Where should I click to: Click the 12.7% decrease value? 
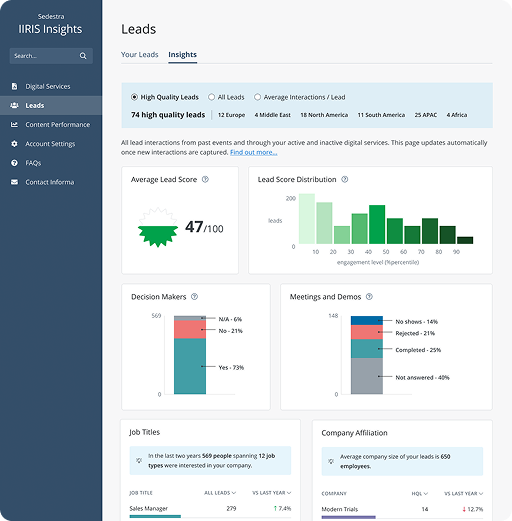[x=472, y=509]
